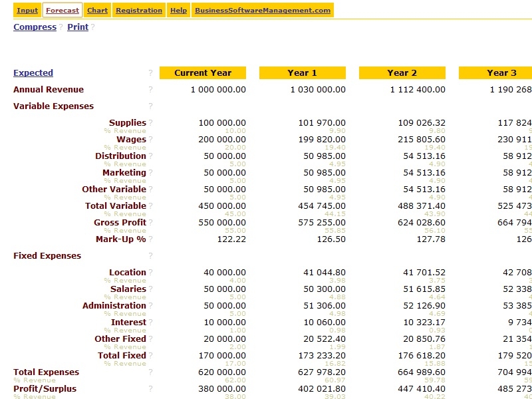Click Year 2 Wages value 215 805.60
532x399 pixels.
click(422, 140)
